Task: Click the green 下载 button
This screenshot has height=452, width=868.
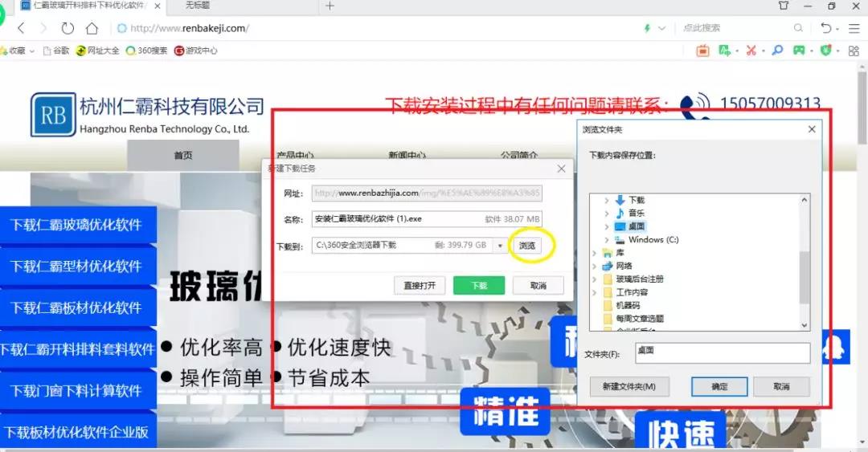Action: point(479,286)
